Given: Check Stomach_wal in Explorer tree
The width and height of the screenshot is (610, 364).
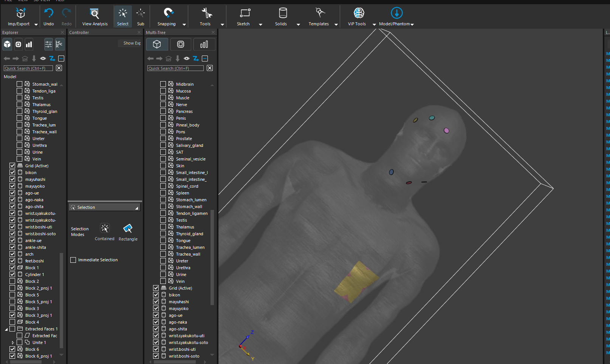Looking at the screenshot, I should 20,84.
